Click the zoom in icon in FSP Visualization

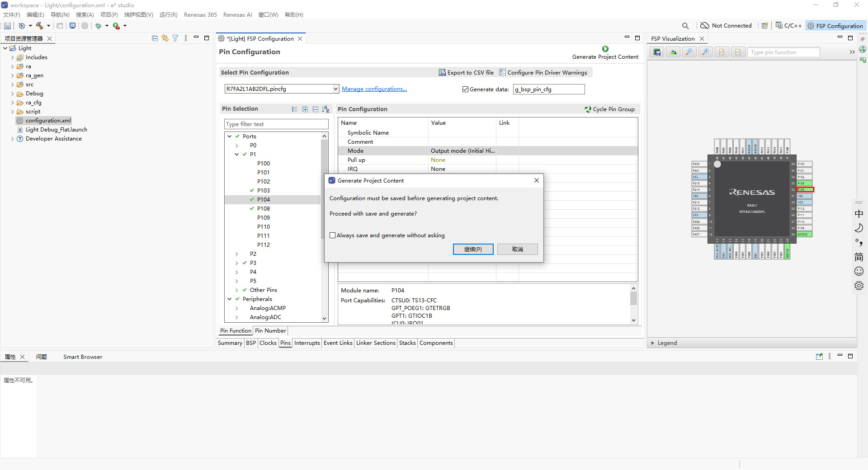tap(705, 52)
